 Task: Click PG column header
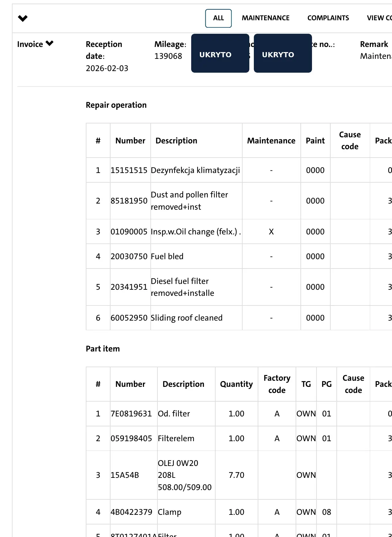pos(326,384)
